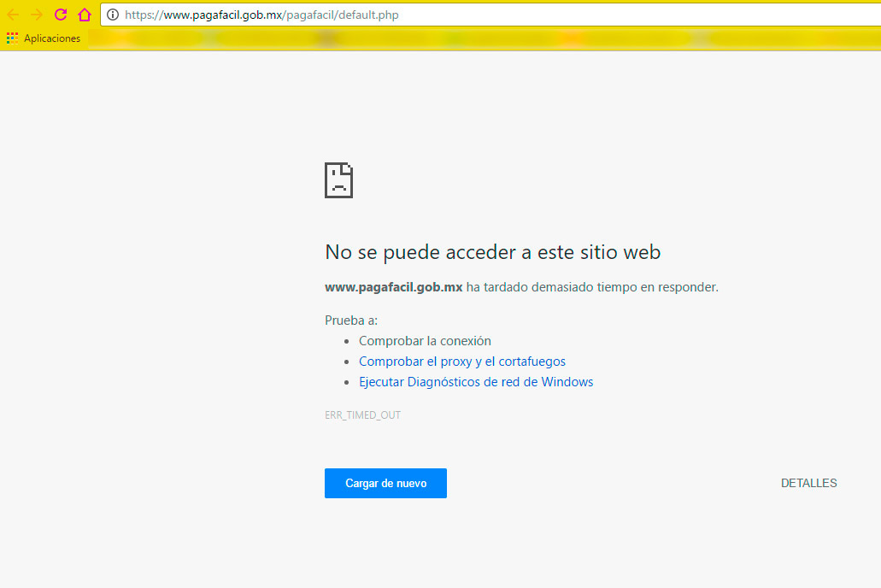The height and width of the screenshot is (588, 881).
Task: Open Comprobar el proxy y el cortafuegos
Action: (461, 362)
